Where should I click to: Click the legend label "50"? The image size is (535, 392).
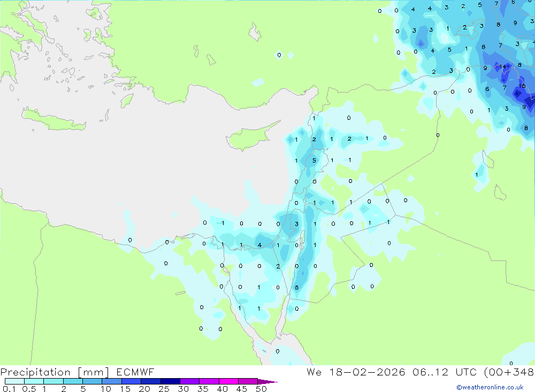(261, 389)
